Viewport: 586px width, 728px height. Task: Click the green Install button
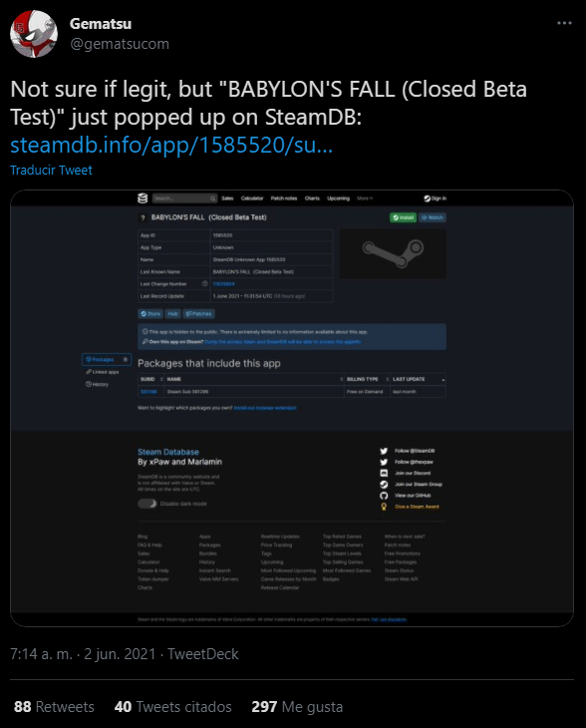coord(404,217)
